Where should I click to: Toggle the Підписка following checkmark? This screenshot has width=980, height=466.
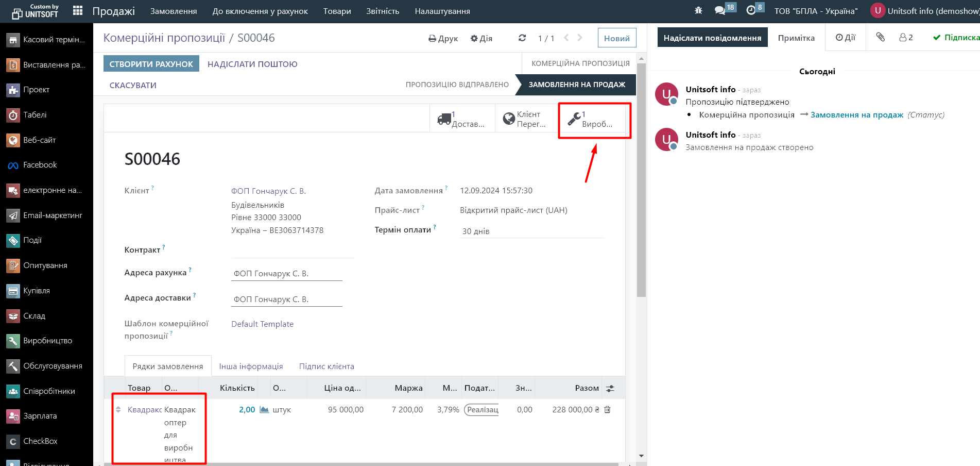point(956,38)
